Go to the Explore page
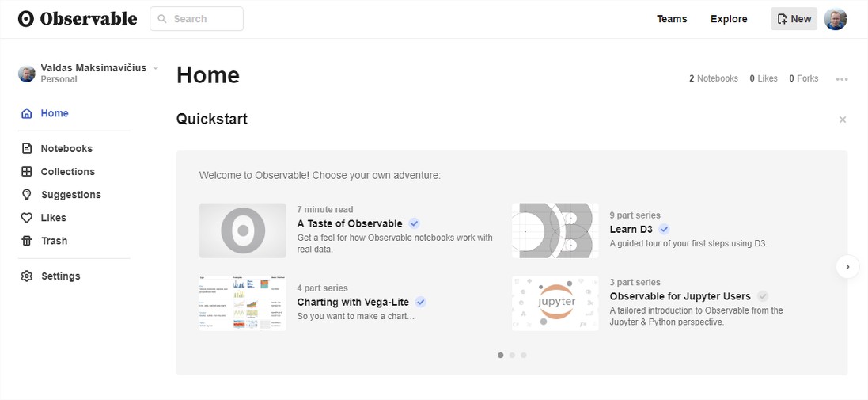The image size is (868, 400). (729, 19)
